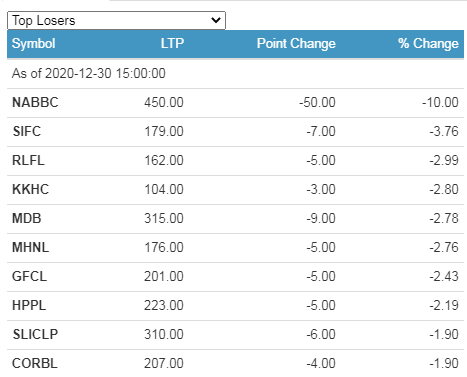
Task: Open the MDB symbol link
Action: coord(27,218)
